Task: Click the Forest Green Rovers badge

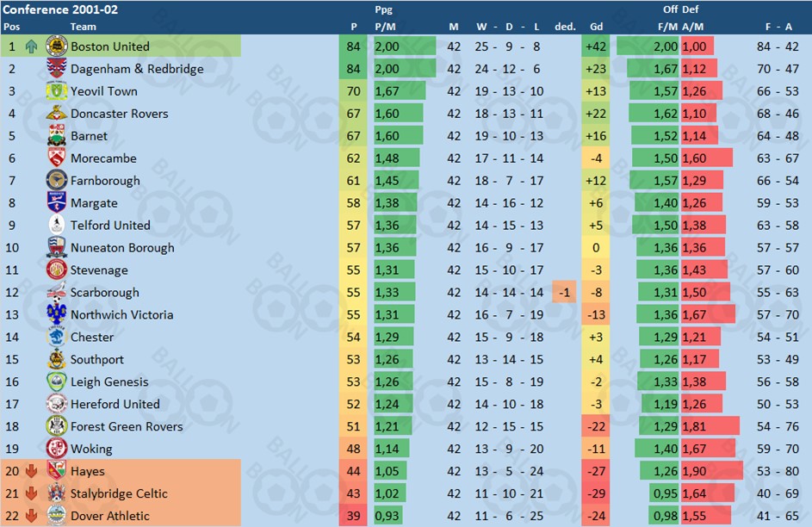Action: (x=57, y=425)
